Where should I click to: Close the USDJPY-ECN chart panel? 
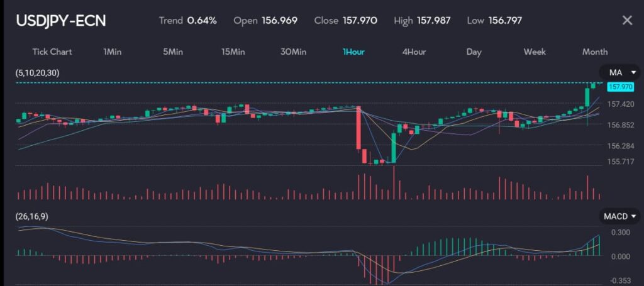point(626,20)
